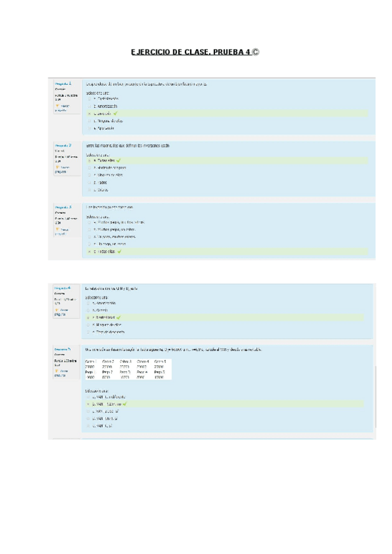Choose option d 'Pagos' in question 2
Viewport: 392px width, 554px height.
pos(90,183)
